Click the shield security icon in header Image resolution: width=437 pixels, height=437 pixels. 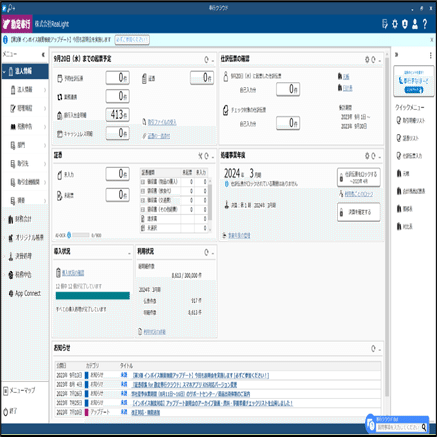405,24
